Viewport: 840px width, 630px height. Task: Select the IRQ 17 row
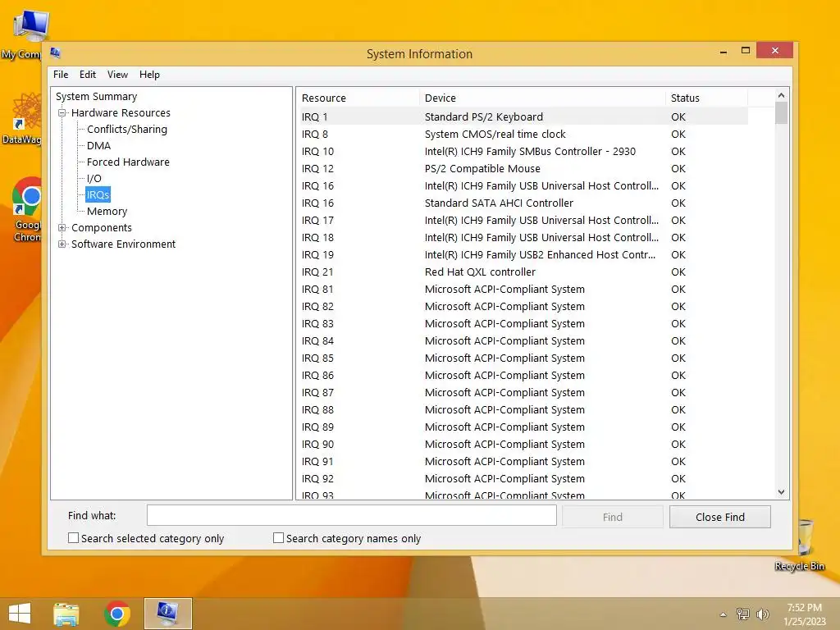click(x=523, y=220)
